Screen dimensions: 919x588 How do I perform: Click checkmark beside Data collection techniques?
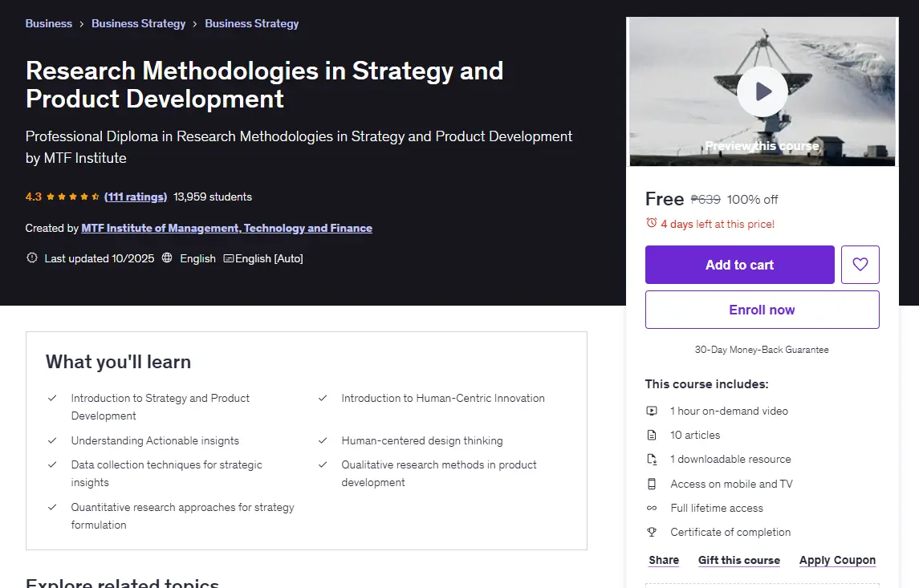(x=52, y=464)
